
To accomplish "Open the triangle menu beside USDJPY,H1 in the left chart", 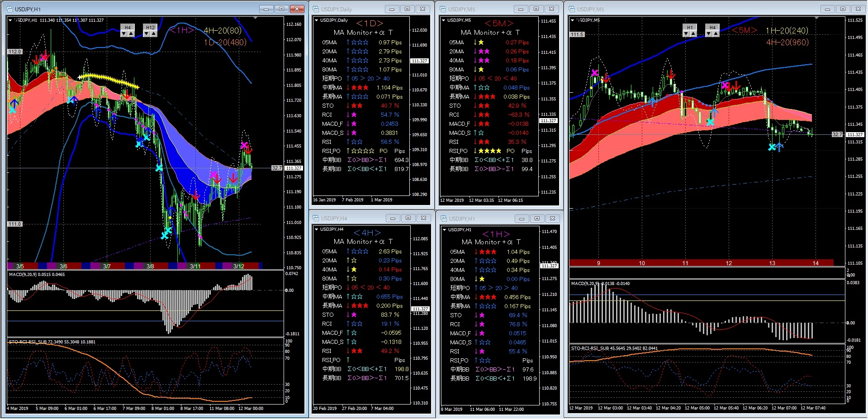I will coord(10,20).
